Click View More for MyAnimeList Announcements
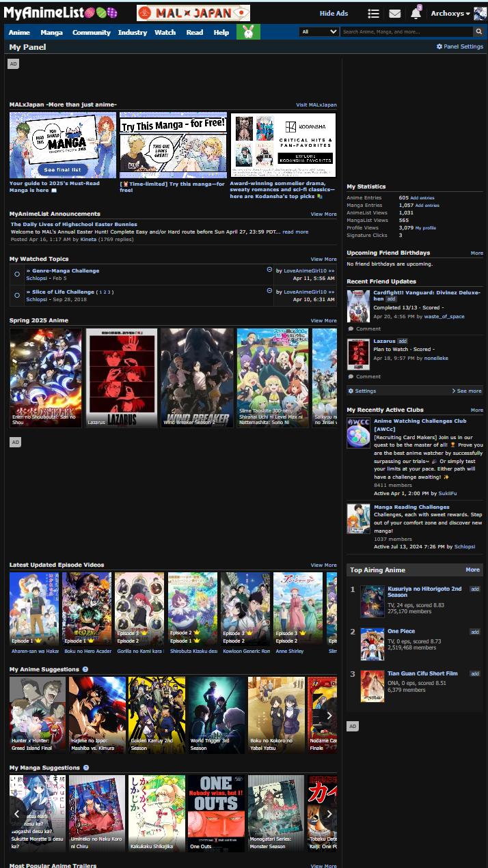The width and height of the screenshot is (488, 868). 324,214
